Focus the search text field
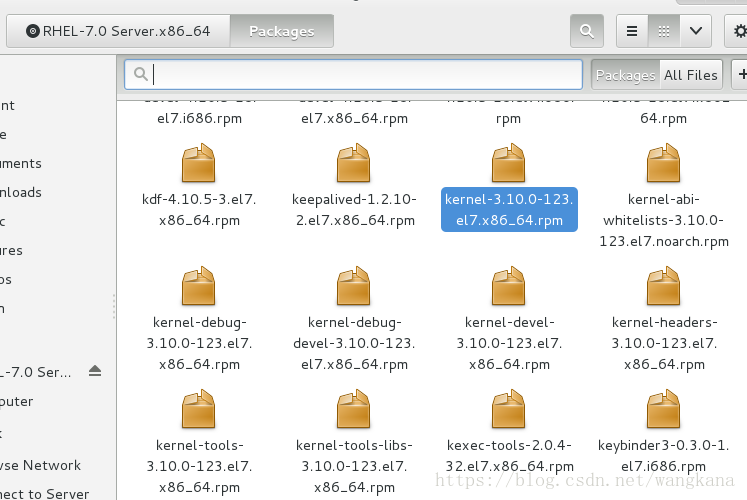The width and height of the screenshot is (747, 500). (x=353, y=74)
